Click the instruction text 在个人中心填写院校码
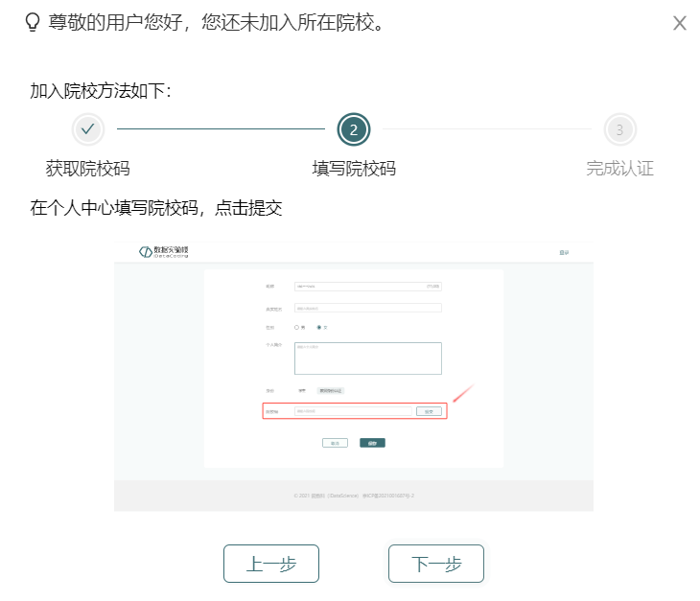 pyautogui.click(x=156, y=208)
